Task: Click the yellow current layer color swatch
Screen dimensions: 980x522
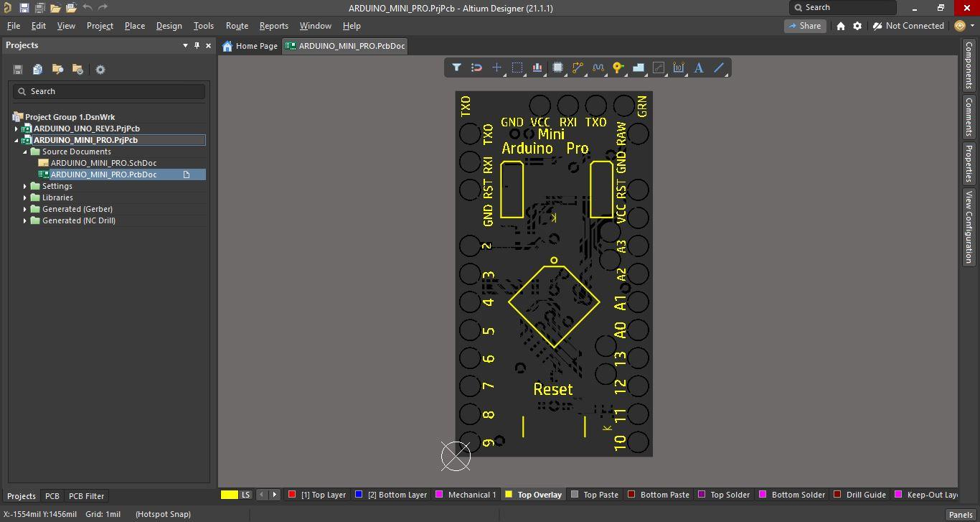Action: tap(230, 495)
